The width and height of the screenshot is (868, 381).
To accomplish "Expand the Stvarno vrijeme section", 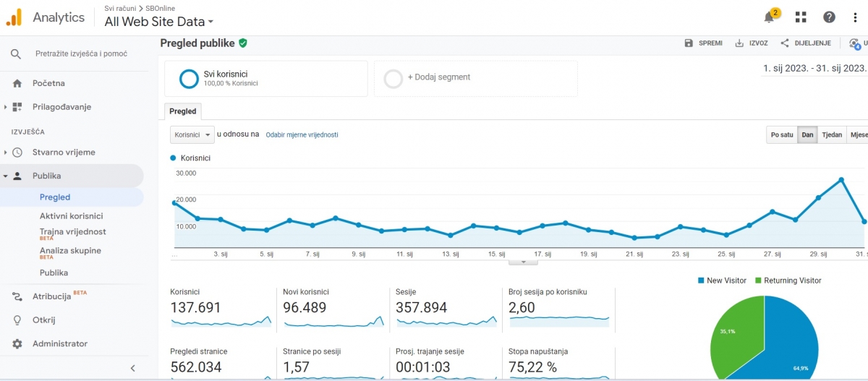I will click(6, 153).
